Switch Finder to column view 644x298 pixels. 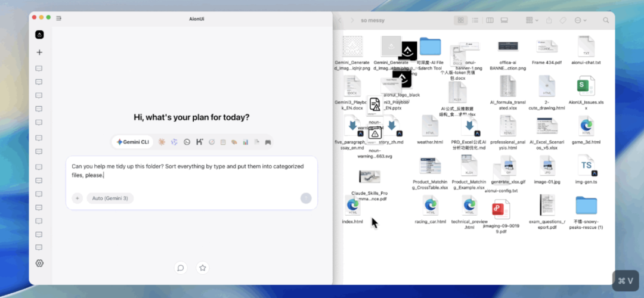click(x=490, y=20)
